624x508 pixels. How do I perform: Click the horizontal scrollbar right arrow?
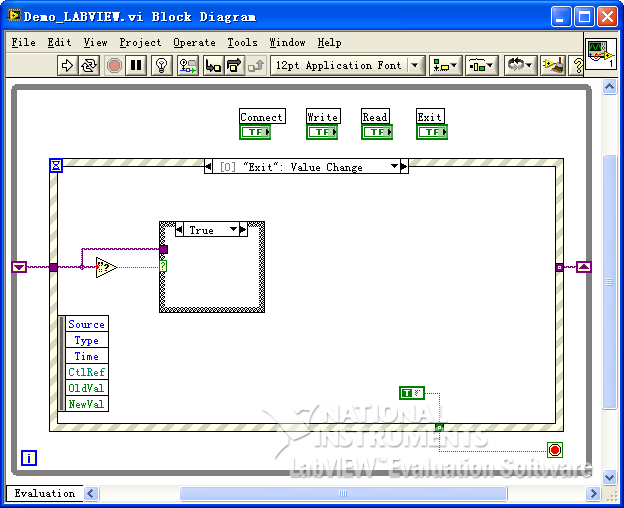coord(593,494)
